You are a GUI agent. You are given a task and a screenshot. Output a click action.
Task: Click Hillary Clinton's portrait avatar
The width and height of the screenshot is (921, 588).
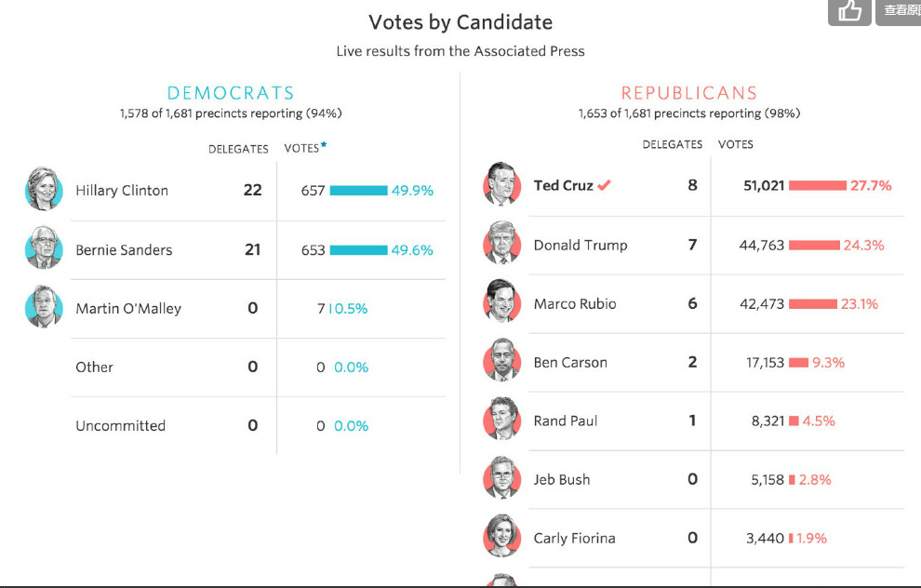pos(44,190)
